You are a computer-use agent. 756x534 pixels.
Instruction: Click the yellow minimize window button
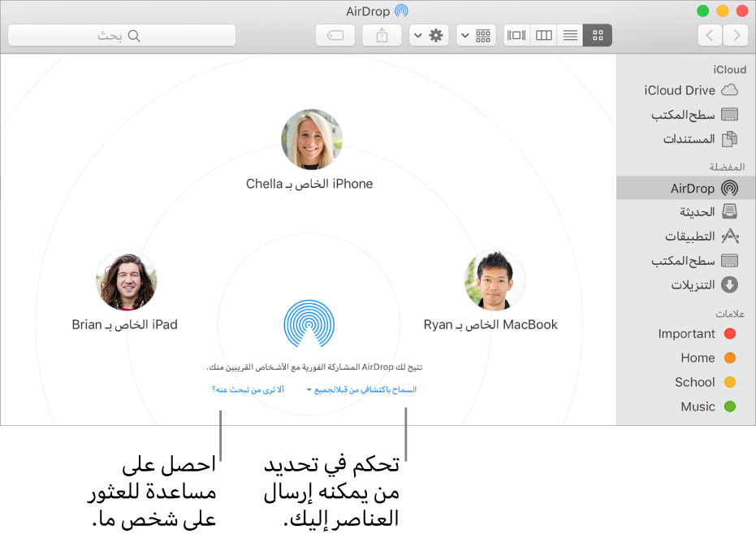(x=722, y=11)
